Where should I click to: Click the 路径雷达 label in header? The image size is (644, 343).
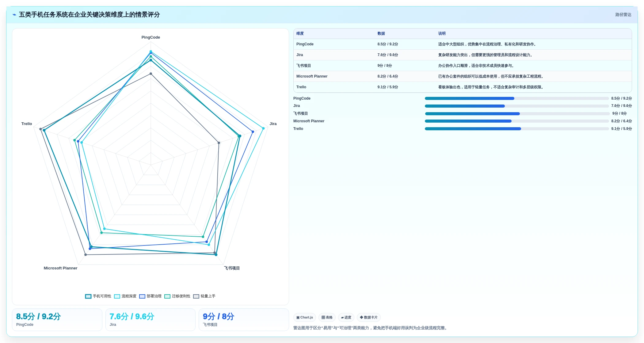pyautogui.click(x=623, y=15)
